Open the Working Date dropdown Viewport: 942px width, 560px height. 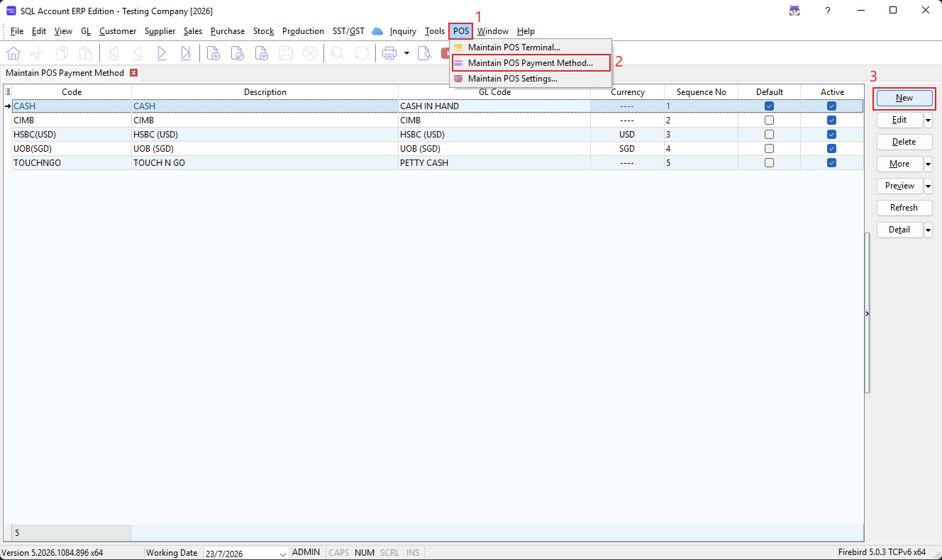283,553
